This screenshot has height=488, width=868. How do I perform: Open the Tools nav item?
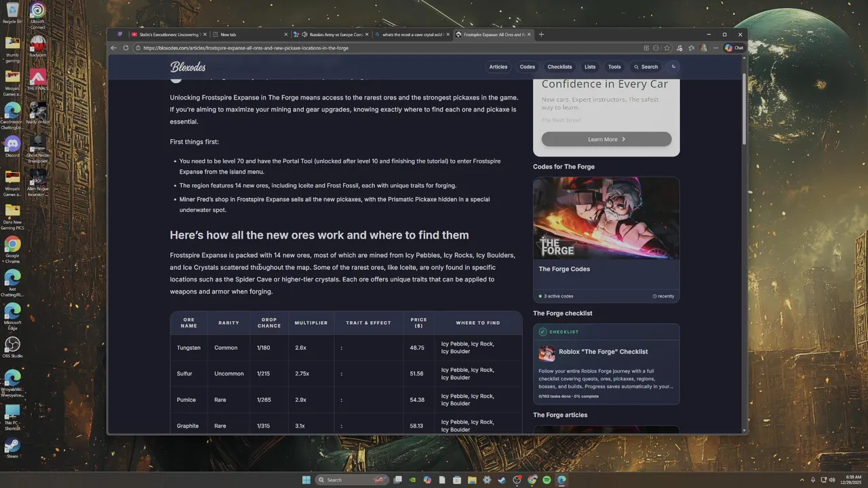tap(614, 67)
